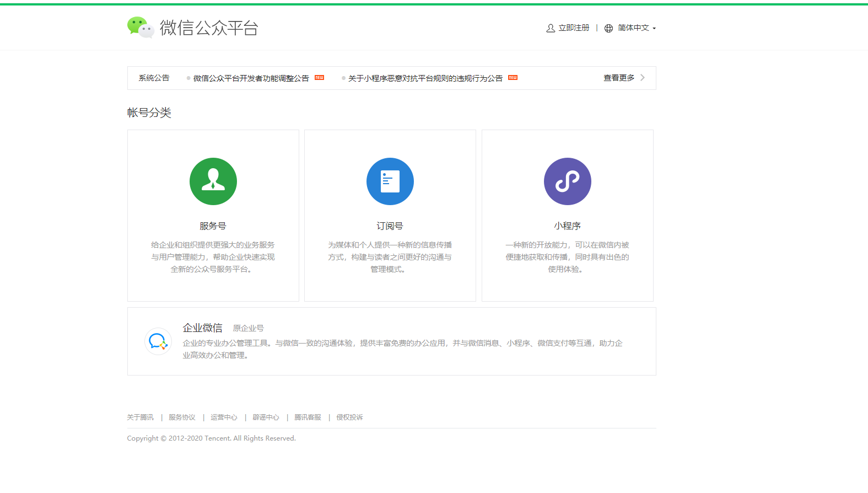This screenshot has width=868, height=493.
Task: Open the 辟谣中心 footer link
Action: coord(266,417)
